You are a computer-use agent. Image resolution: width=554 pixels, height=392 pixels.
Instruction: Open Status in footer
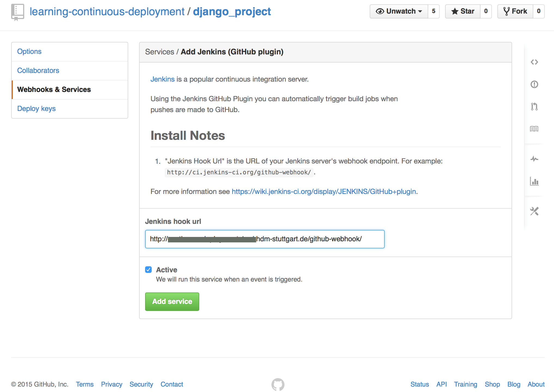coord(420,384)
